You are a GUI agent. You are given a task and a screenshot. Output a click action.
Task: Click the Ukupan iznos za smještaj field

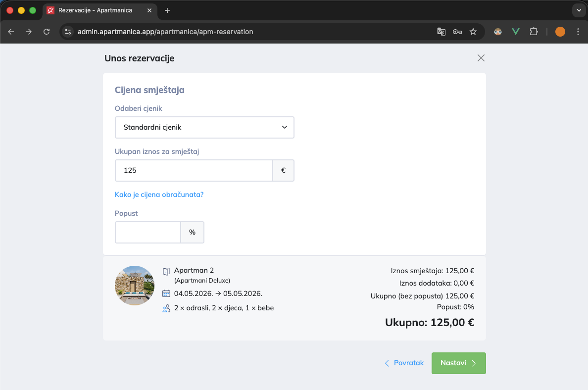[x=194, y=171]
